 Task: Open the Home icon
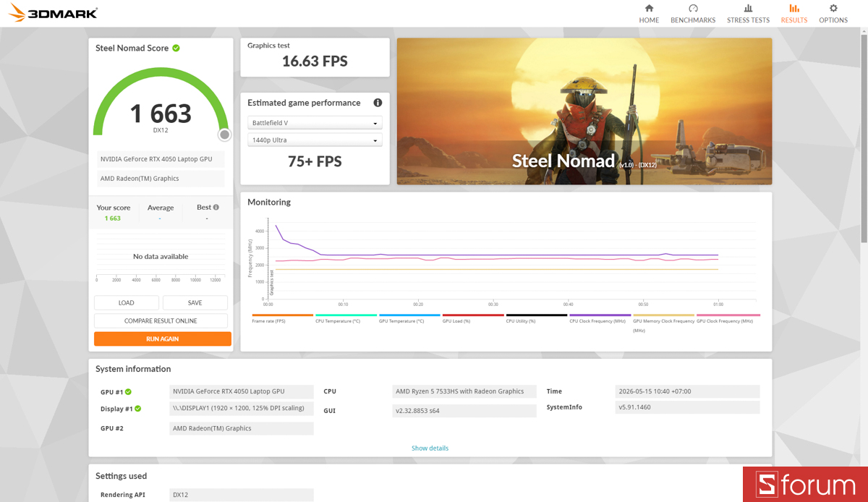pos(649,9)
